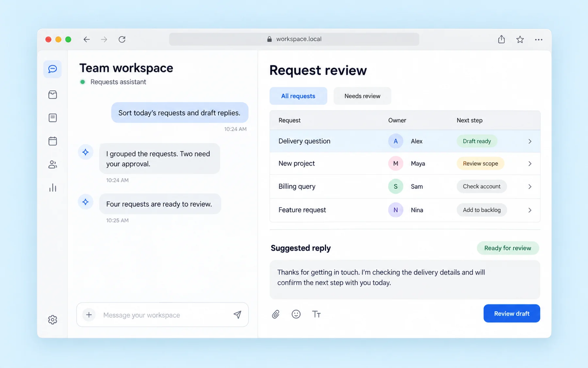The image size is (588, 368).
Task: Select the Billing query request name
Action: [297, 186]
